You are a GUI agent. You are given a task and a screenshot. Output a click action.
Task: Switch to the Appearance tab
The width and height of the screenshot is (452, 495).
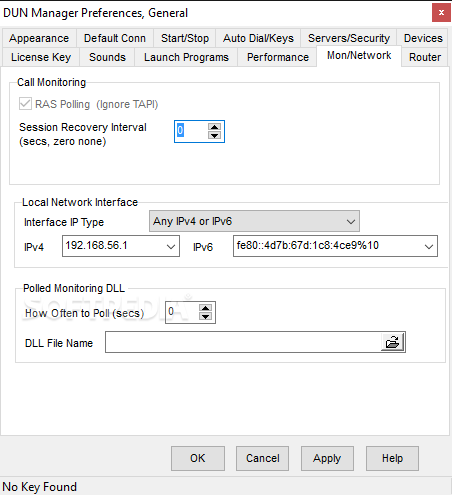point(39,38)
